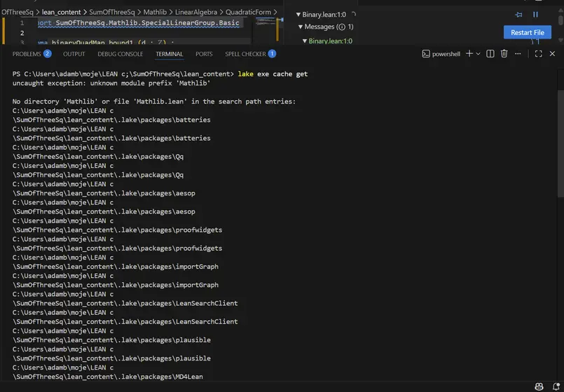564x392 pixels.
Task: Click the Restart File button
Action: tap(527, 32)
